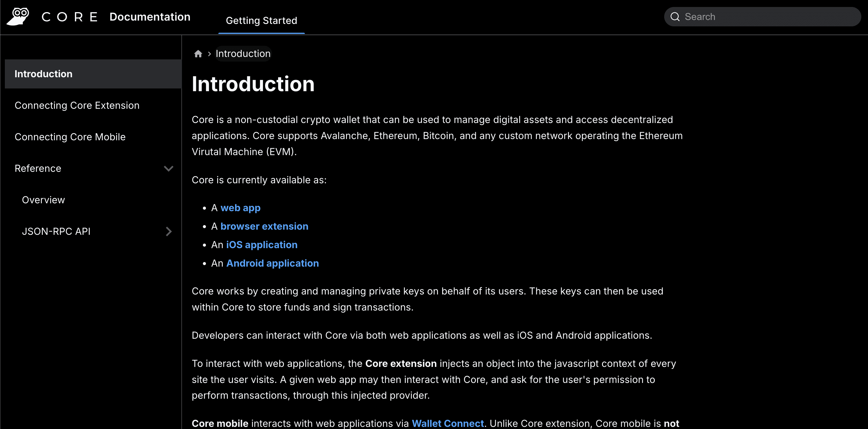
Task: Click the home breadcrumb icon
Action: [x=198, y=54]
